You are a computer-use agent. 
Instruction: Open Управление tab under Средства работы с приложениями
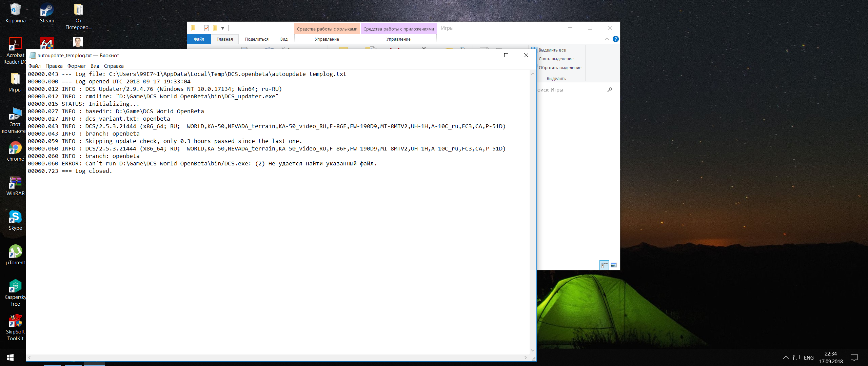[x=398, y=39]
